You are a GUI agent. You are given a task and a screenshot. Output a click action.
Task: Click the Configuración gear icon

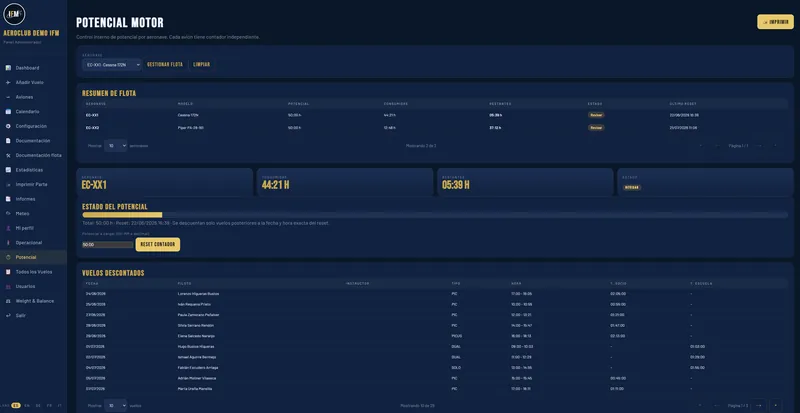click(x=8, y=126)
